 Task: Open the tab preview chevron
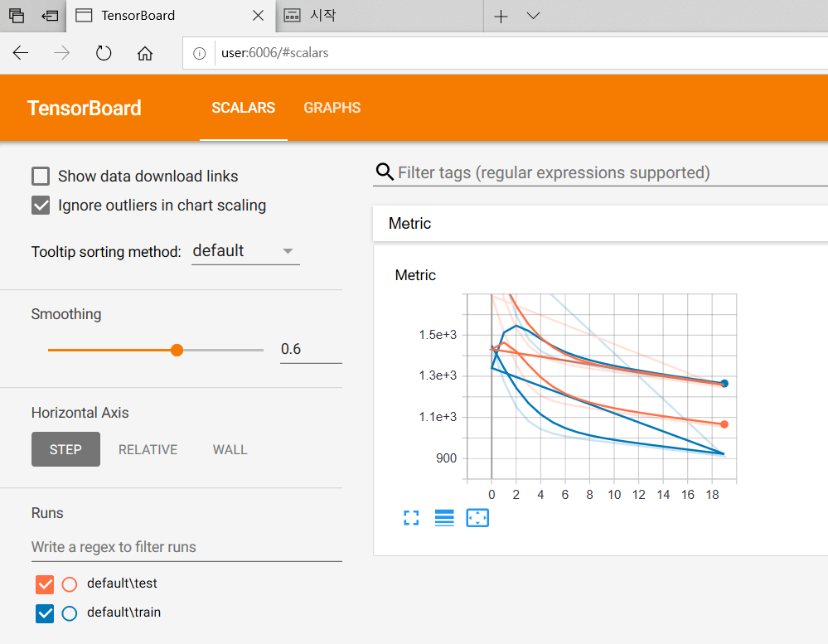click(533, 16)
